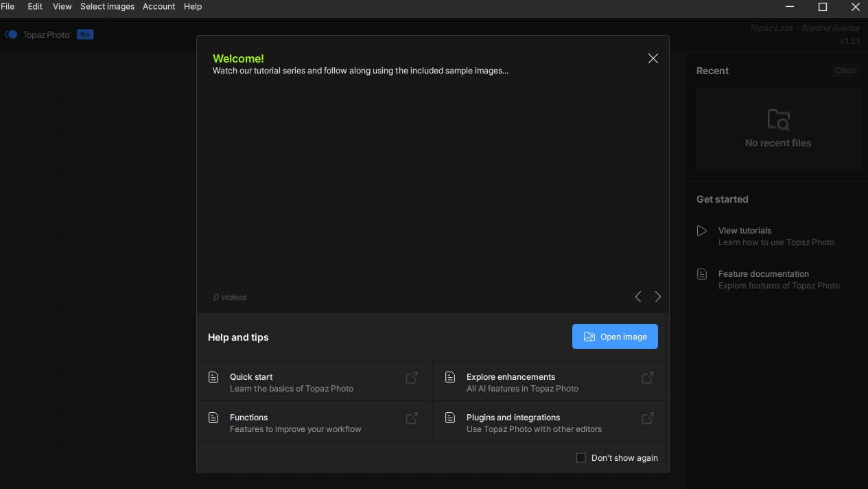The image size is (868, 489).
Task: Open Quick start external link icon
Action: 412,378
